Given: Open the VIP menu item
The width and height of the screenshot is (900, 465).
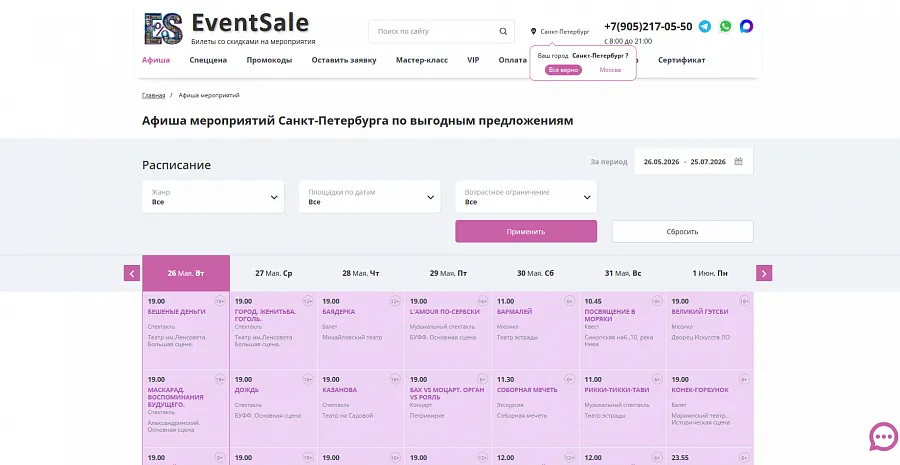Looking at the screenshot, I should (473, 60).
